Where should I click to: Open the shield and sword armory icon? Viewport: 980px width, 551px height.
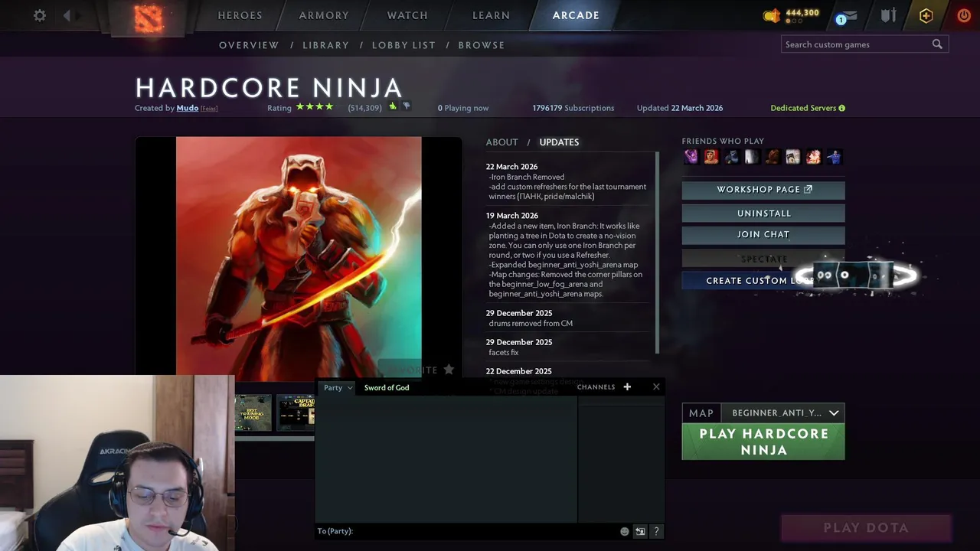pyautogui.click(x=888, y=15)
